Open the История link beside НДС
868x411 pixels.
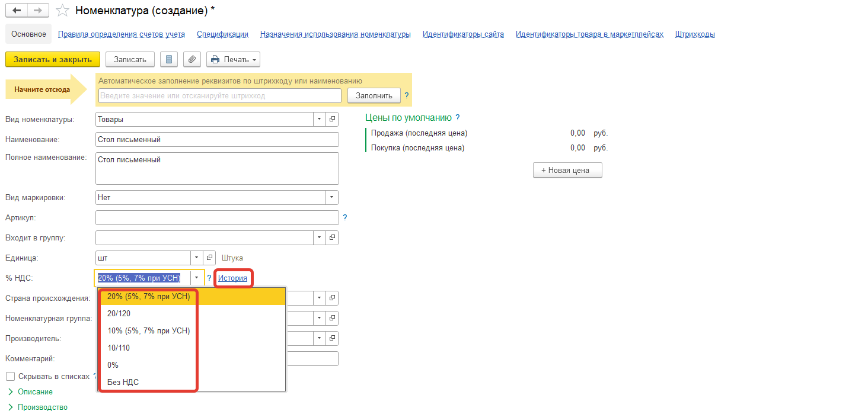(232, 278)
